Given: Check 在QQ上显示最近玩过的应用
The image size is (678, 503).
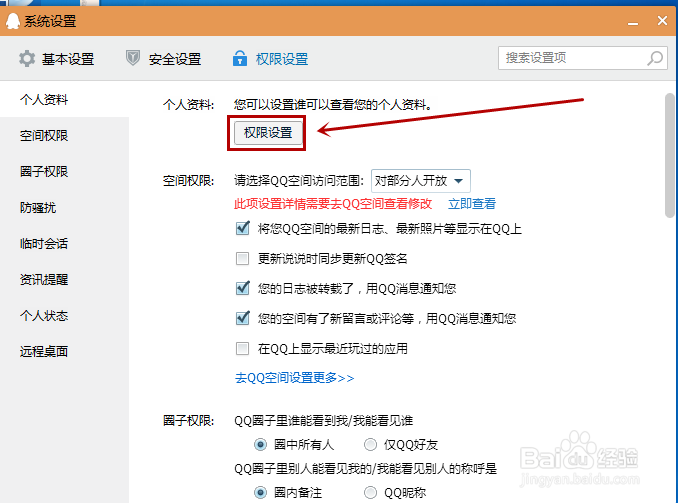Looking at the screenshot, I should point(243,348).
